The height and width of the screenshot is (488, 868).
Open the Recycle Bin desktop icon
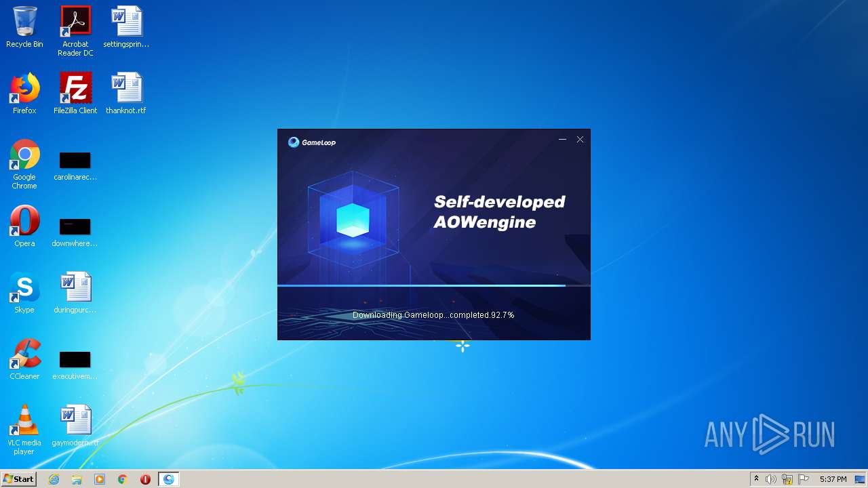(x=24, y=27)
